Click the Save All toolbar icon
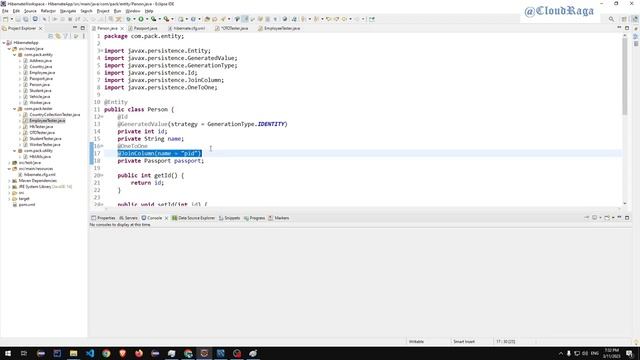 [x=25, y=19]
